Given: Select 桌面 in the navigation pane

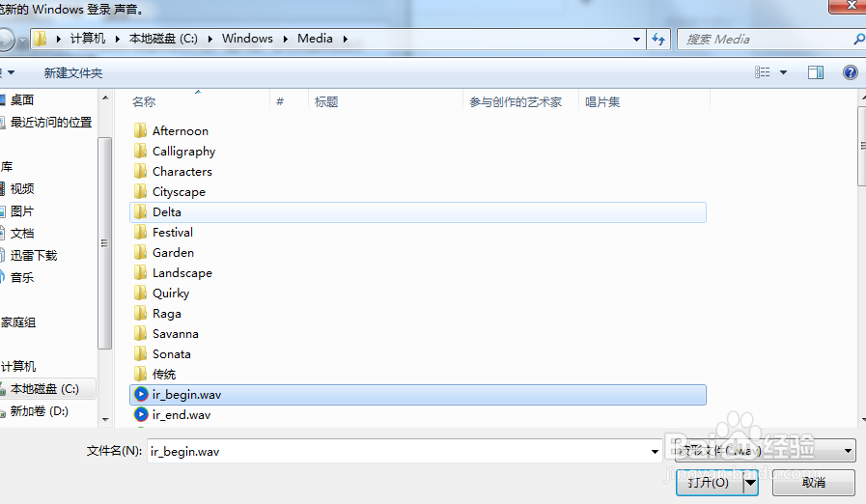Looking at the screenshot, I should tap(22, 100).
